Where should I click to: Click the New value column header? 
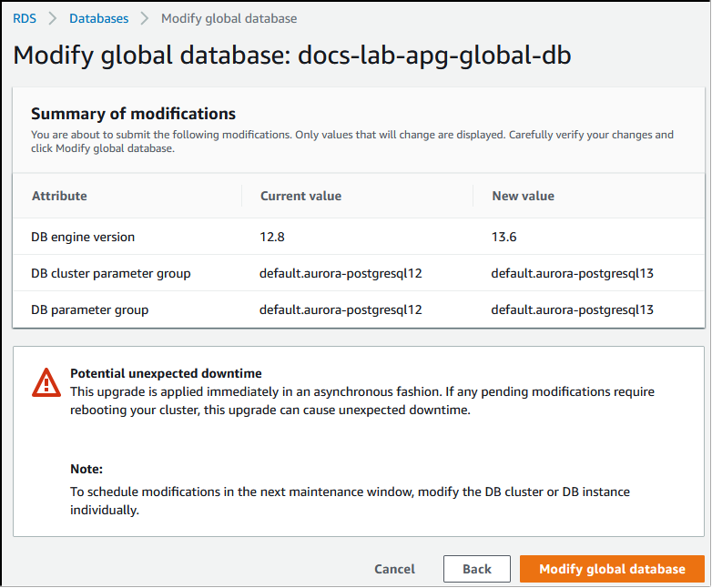click(x=523, y=196)
